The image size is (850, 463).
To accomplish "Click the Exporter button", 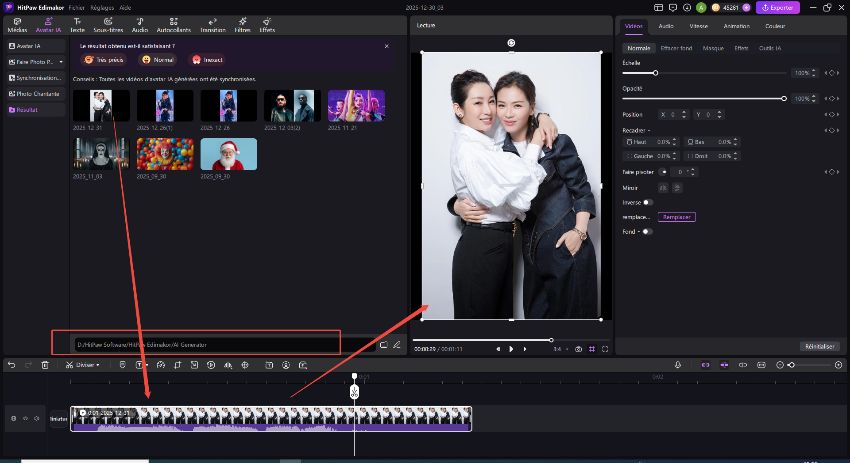I will pyautogui.click(x=779, y=7).
